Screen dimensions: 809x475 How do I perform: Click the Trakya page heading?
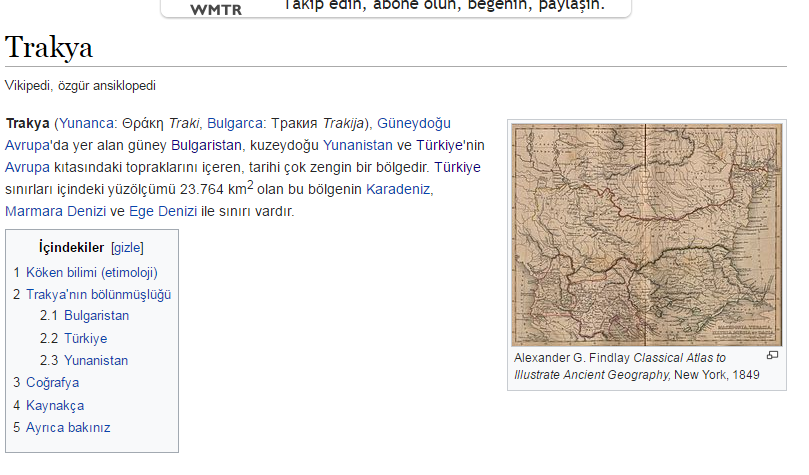[49, 47]
